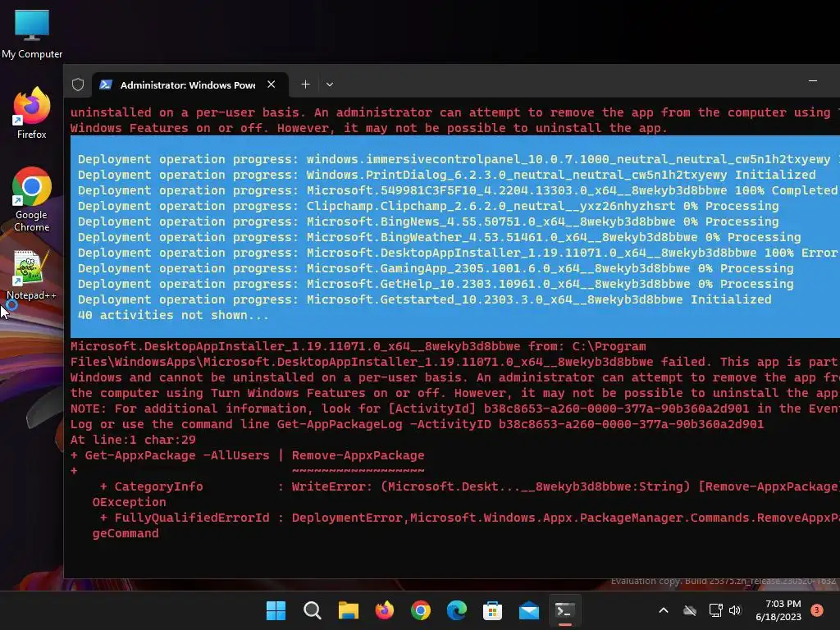This screenshot has width=840, height=630.
Task: Click the Microsoft.GetHelp progress line
Action: click(436, 284)
